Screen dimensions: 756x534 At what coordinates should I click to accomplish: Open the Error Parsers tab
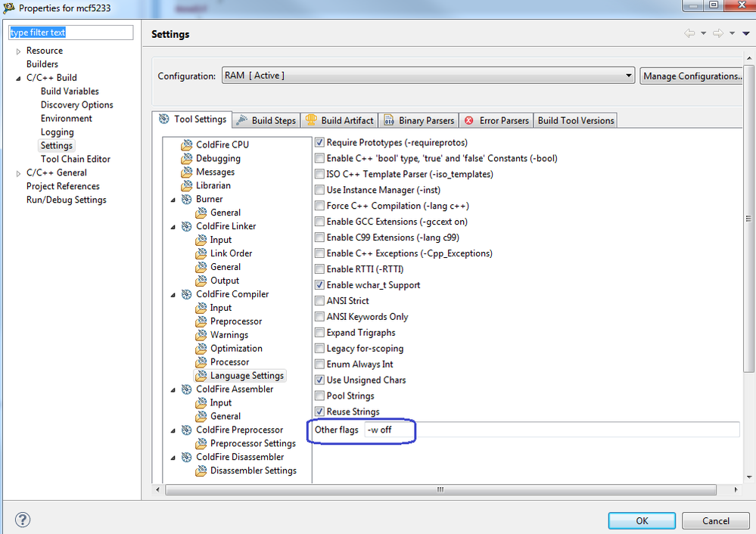(x=496, y=120)
